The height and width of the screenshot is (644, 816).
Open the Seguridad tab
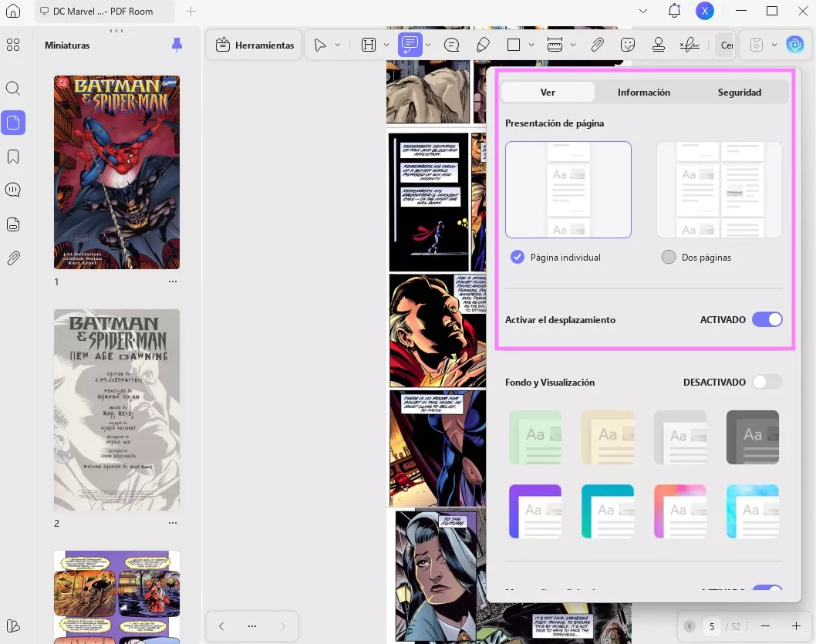pos(739,92)
